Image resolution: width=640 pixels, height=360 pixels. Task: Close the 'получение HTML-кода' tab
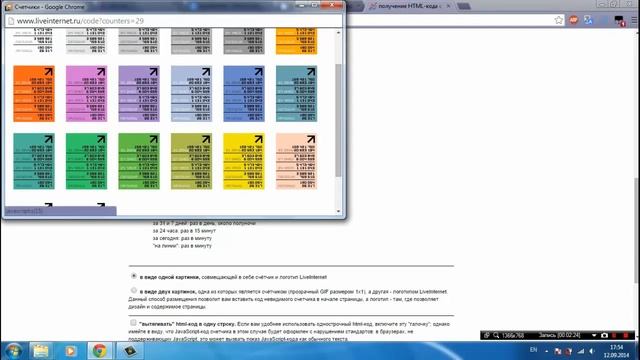(x=448, y=6)
